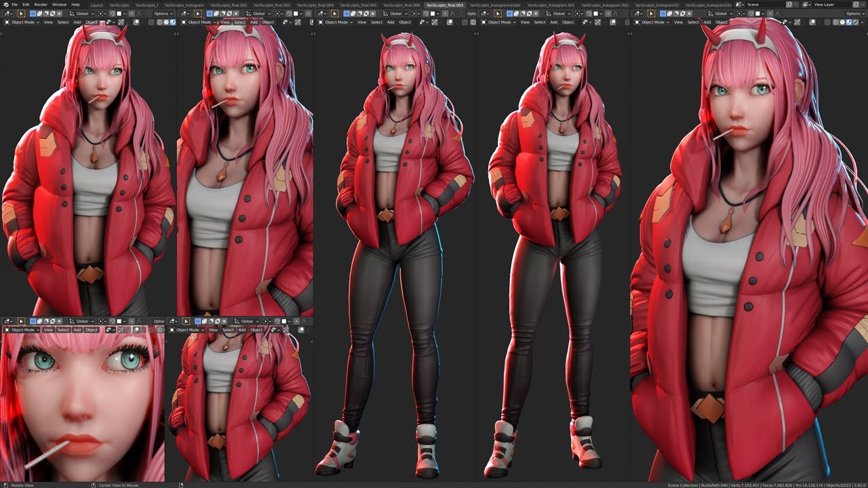Open View menu in center viewport

tap(361, 22)
